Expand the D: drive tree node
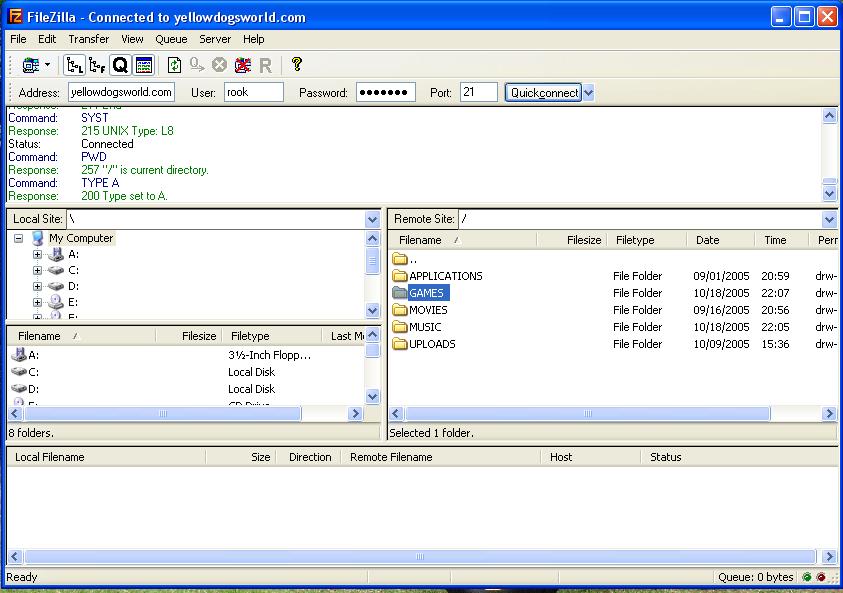The width and height of the screenshot is (843, 593). [x=37, y=287]
